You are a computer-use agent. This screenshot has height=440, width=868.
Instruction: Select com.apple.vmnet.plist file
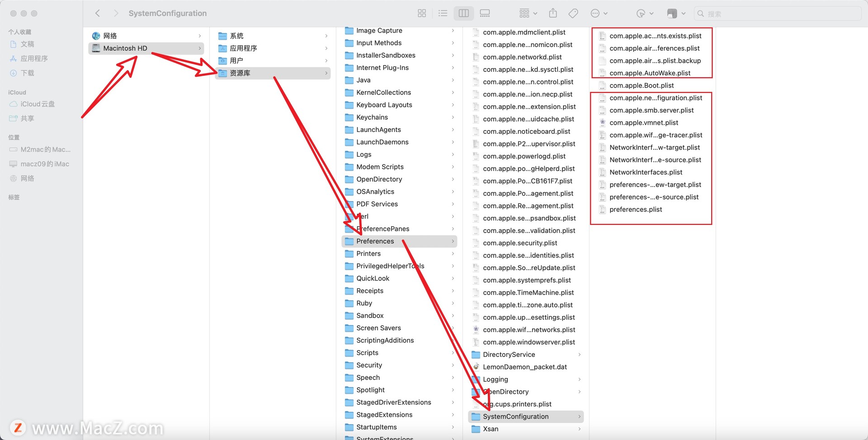652,123
